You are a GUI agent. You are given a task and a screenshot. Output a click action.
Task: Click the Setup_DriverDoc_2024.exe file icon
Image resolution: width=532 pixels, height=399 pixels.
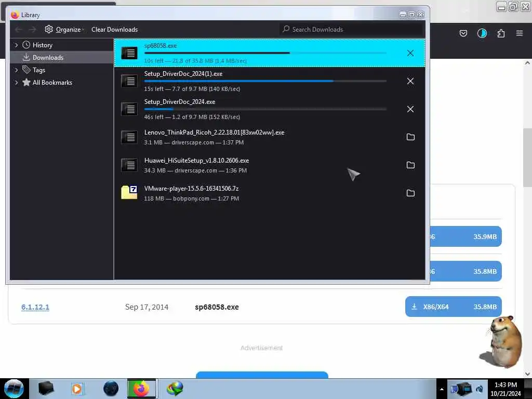(x=129, y=109)
